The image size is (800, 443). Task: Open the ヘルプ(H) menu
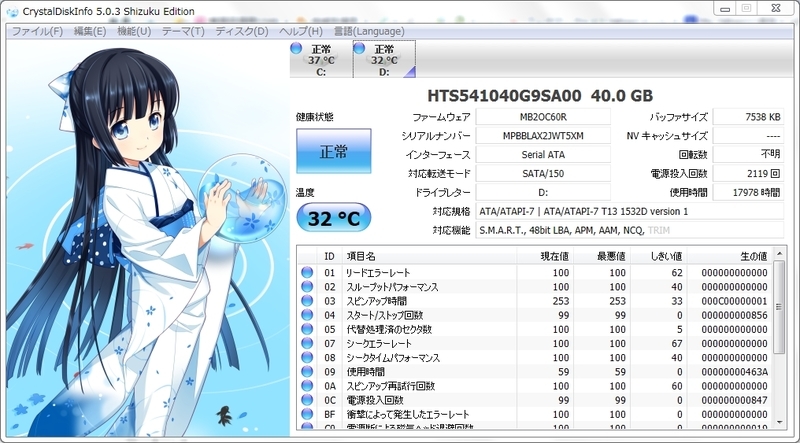[301, 31]
